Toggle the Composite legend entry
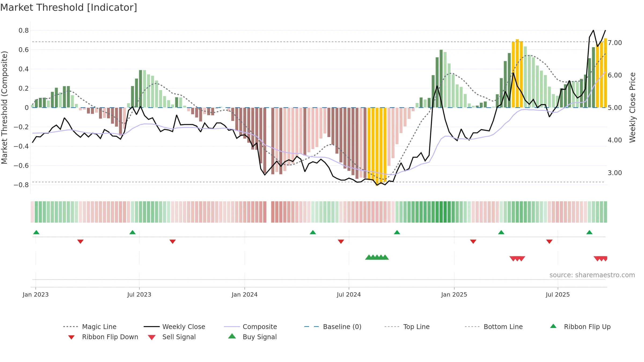 click(x=251, y=327)
